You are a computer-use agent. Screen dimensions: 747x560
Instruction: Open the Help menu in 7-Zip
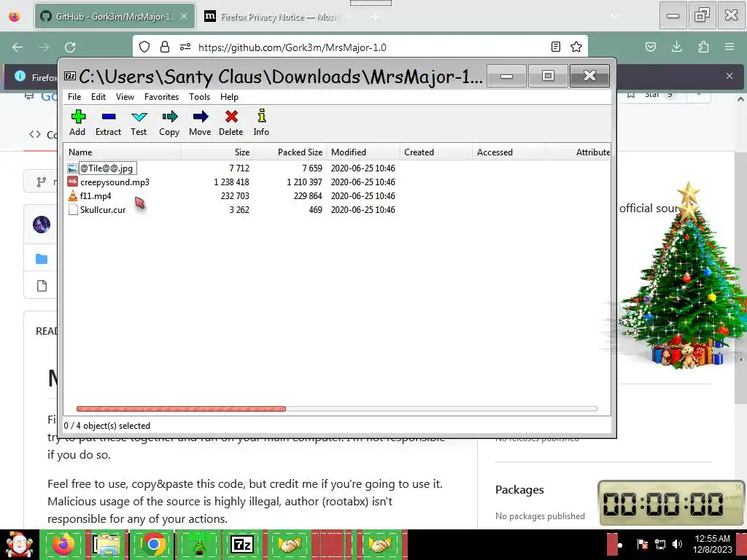pos(229,97)
